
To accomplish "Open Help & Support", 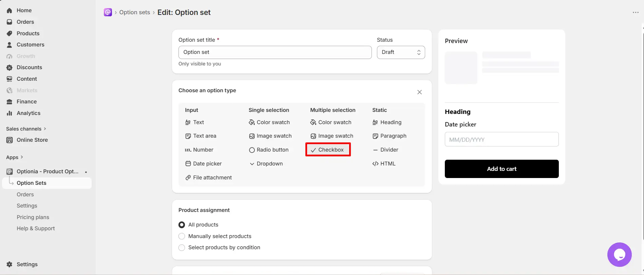I will [x=36, y=229].
